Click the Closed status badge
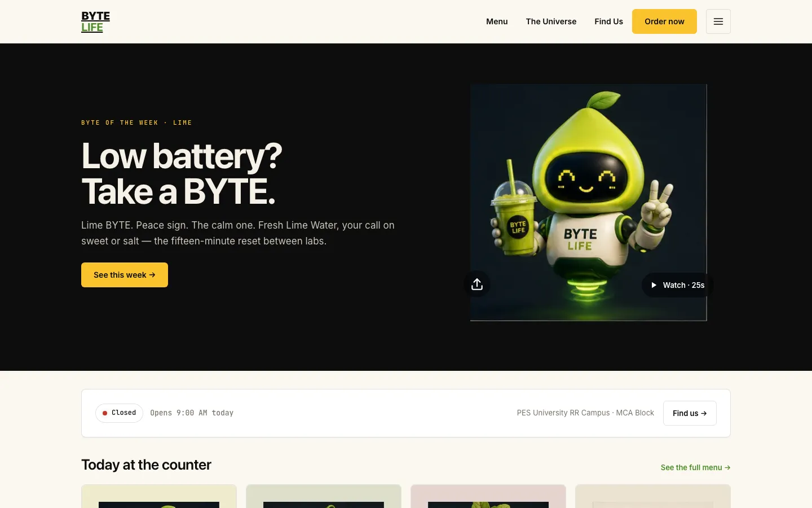Viewport: 812px width, 508px height. click(x=119, y=413)
